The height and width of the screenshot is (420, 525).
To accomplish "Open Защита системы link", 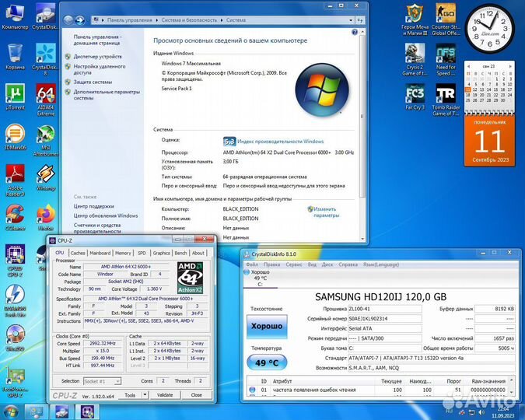I will point(93,82).
